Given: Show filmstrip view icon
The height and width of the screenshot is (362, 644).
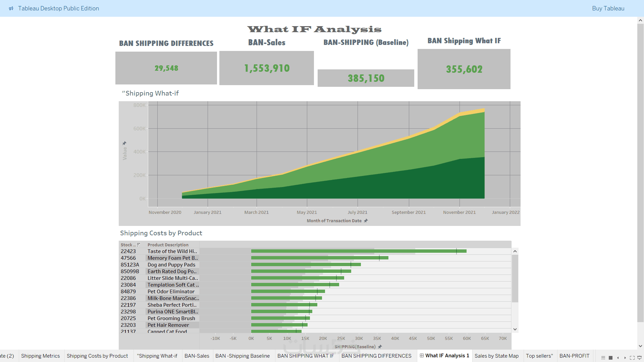Looking at the screenshot, I should tap(603, 358).
